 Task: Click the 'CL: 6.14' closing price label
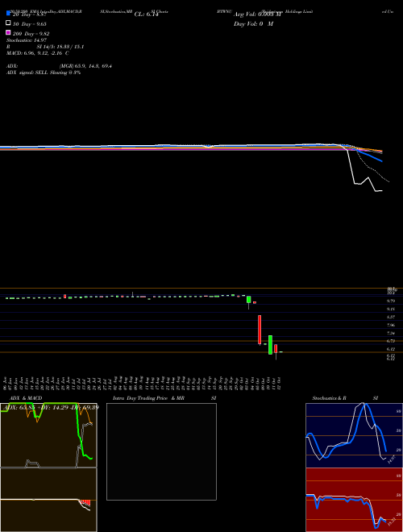tap(146, 15)
